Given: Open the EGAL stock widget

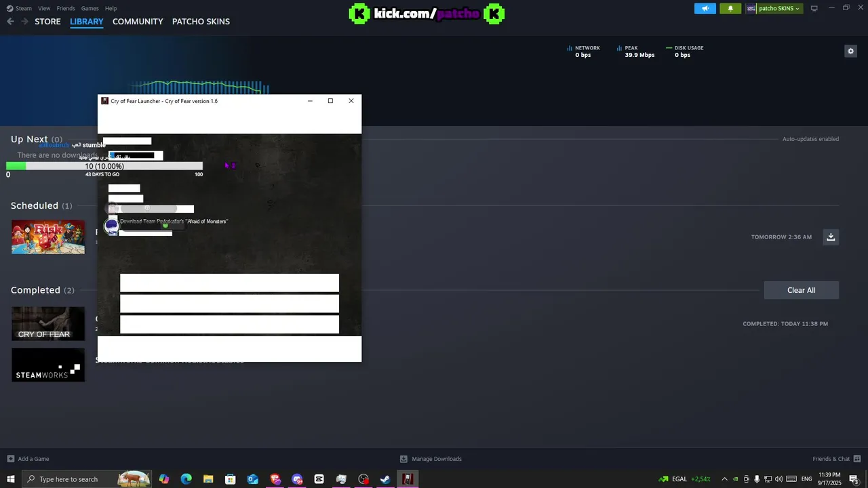Looking at the screenshot, I should coord(686,479).
